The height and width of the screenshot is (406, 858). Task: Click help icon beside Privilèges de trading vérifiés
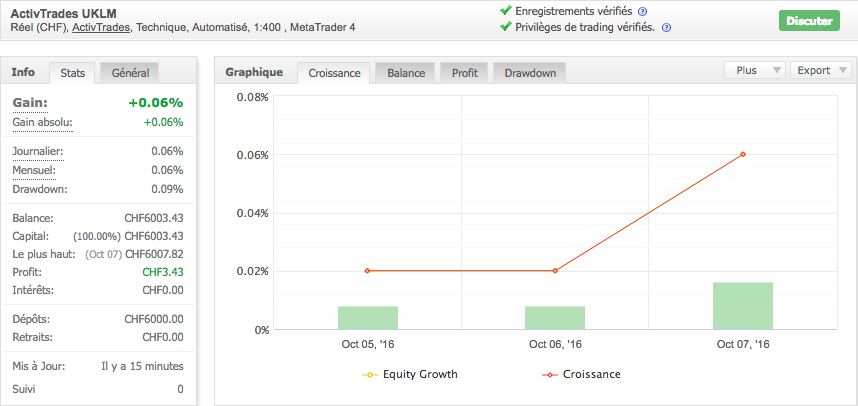[x=666, y=27]
